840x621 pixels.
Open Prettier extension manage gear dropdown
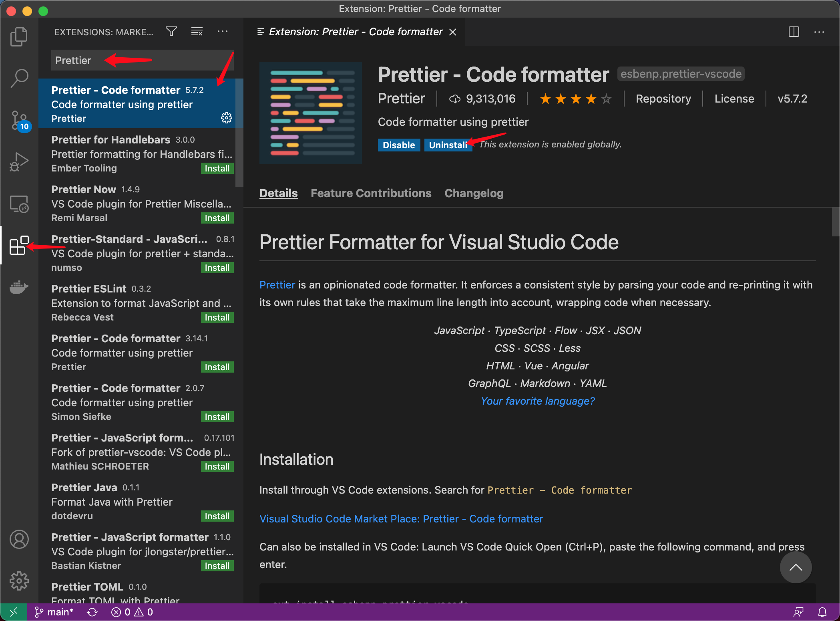coord(227,118)
